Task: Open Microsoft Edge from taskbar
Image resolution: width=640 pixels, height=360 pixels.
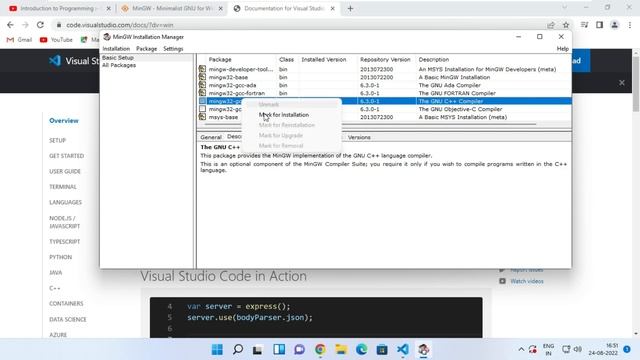Action: pos(362,349)
